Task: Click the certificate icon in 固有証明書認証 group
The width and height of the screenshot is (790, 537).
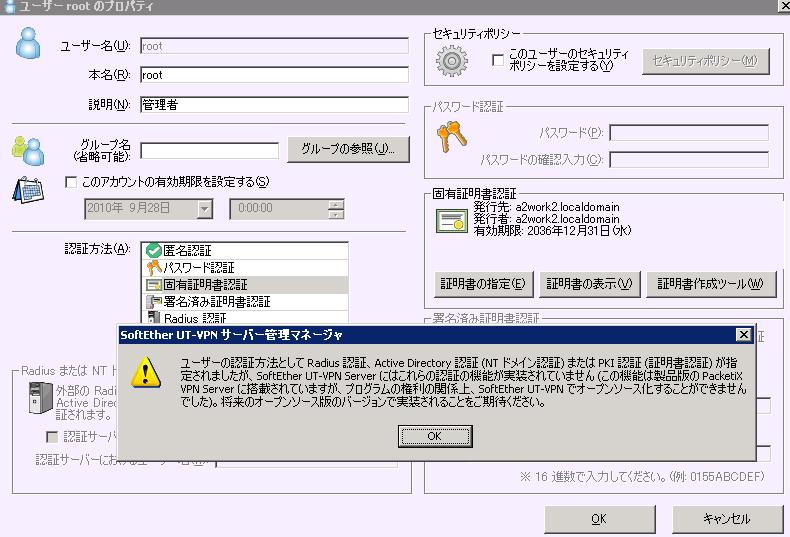Action: pyautogui.click(x=451, y=221)
